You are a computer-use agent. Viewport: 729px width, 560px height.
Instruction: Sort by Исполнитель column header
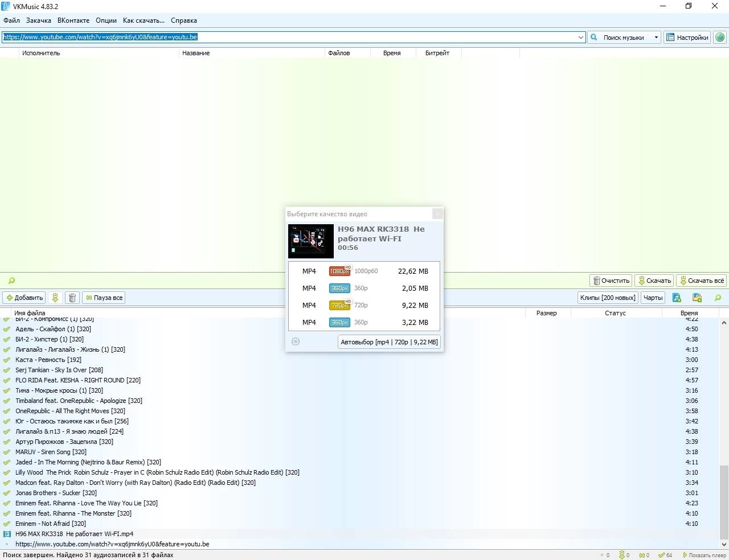pos(100,53)
